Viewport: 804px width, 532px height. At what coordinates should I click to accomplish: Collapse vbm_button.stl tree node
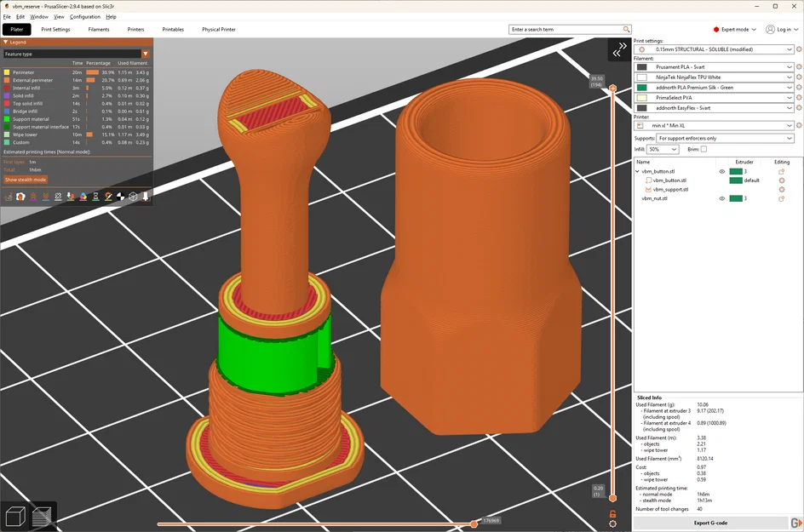[x=637, y=172]
